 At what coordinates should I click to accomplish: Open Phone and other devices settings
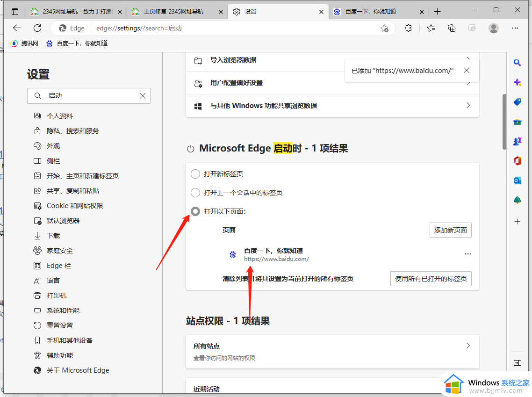[x=63, y=340]
